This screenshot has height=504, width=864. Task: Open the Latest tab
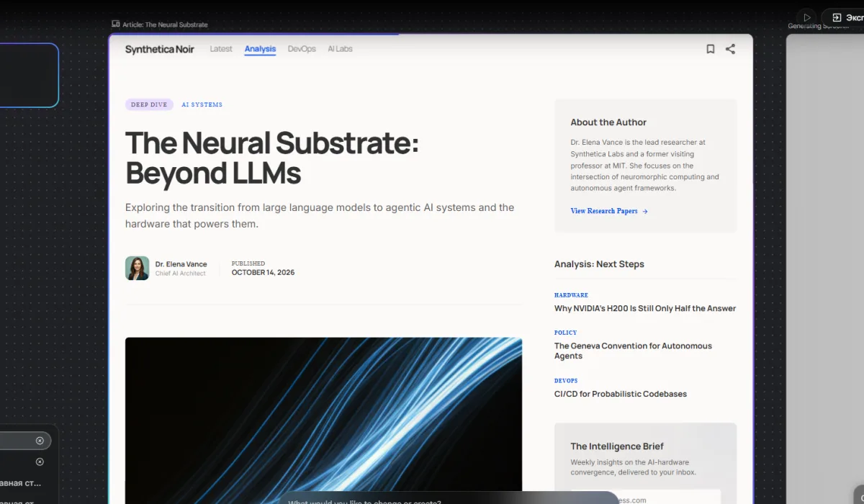click(221, 49)
